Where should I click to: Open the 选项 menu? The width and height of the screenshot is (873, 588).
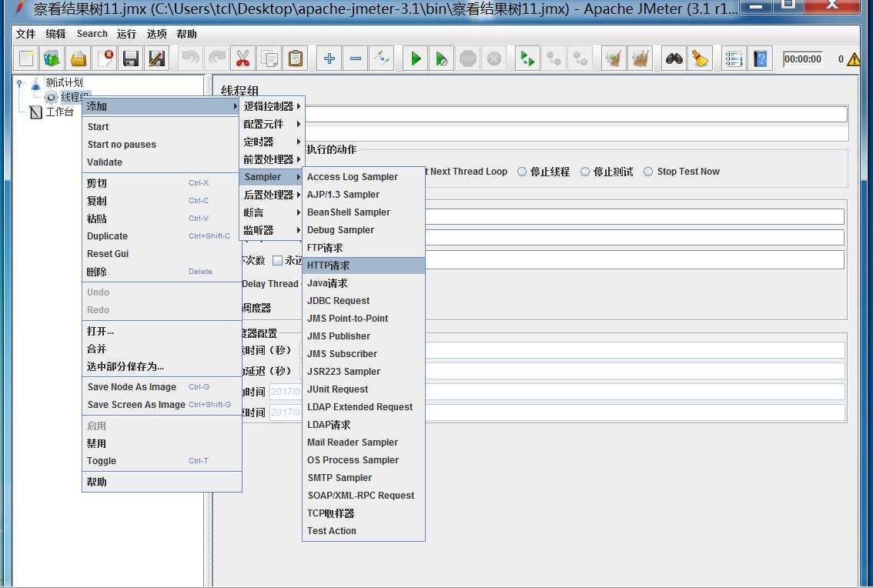point(156,34)
